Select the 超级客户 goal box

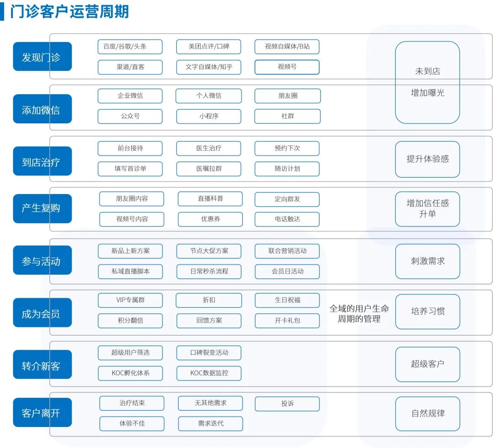pos(428,364)
